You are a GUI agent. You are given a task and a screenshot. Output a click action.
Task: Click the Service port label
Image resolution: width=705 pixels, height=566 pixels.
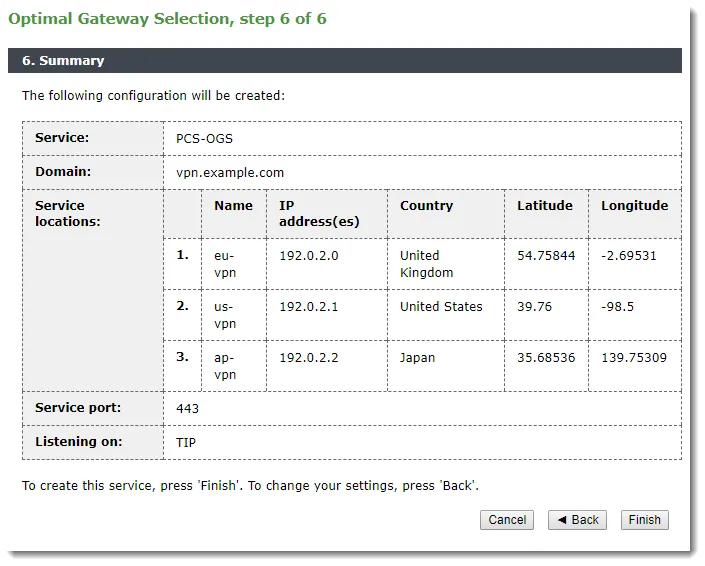78,408
